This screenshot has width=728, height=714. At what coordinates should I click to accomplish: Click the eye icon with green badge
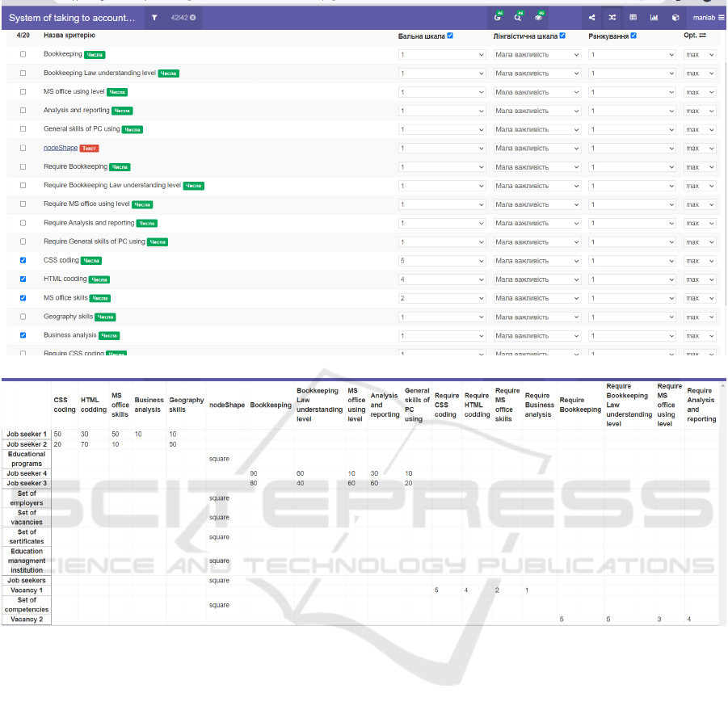click(538, 17)
